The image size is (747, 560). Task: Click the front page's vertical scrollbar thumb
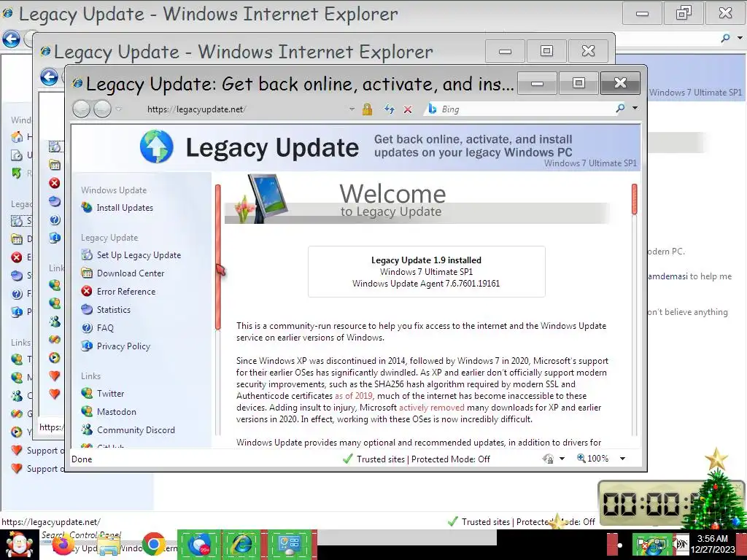pyautogui.click(x=634, y=198)
